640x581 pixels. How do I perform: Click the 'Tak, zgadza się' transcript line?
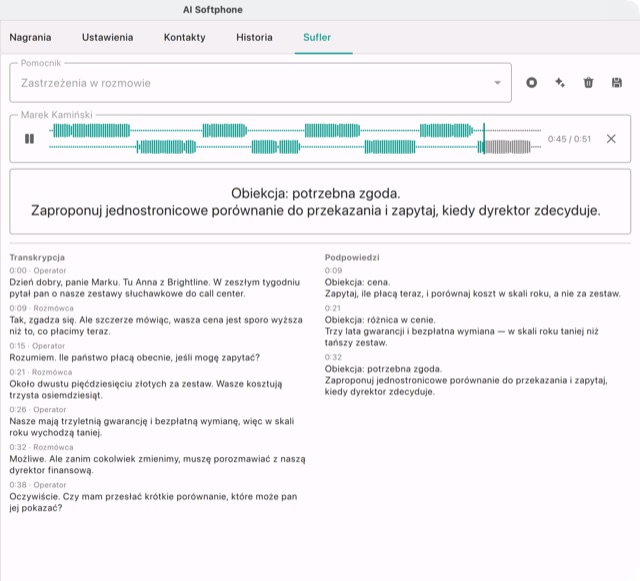tap(156, 325)
